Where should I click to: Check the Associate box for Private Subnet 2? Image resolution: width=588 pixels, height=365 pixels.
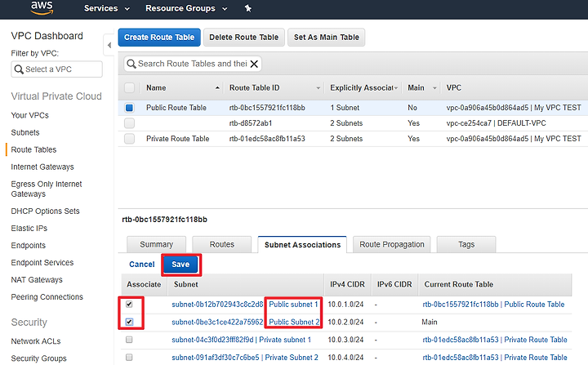[129, 357]
